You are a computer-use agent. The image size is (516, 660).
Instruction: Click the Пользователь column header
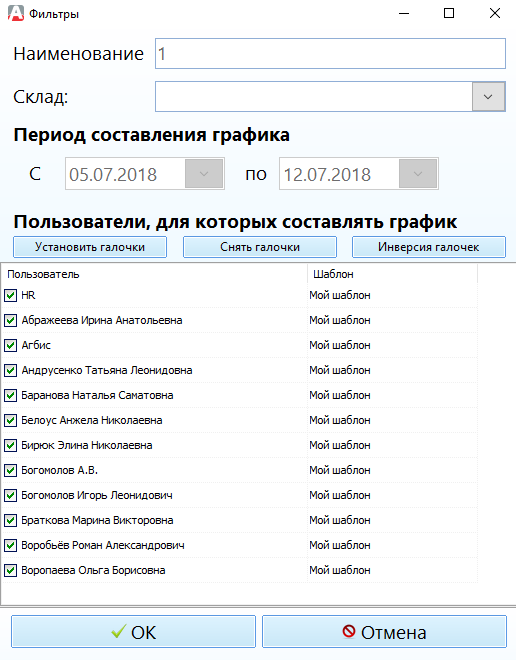tap(154, 274)
